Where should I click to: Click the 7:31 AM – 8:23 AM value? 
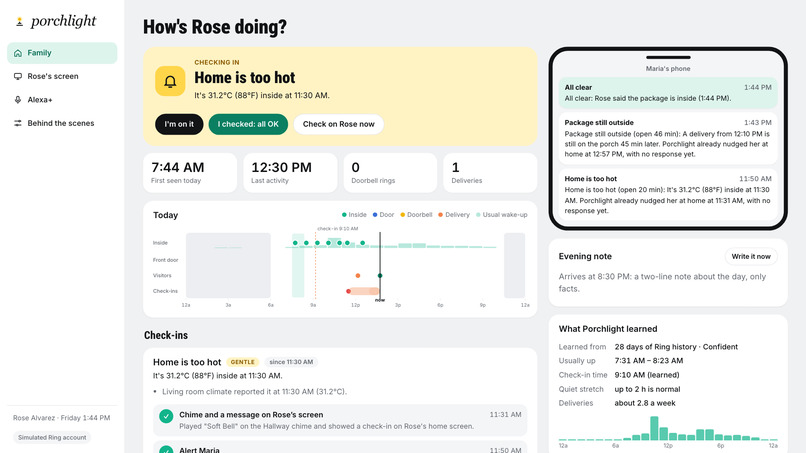[649, 361]
